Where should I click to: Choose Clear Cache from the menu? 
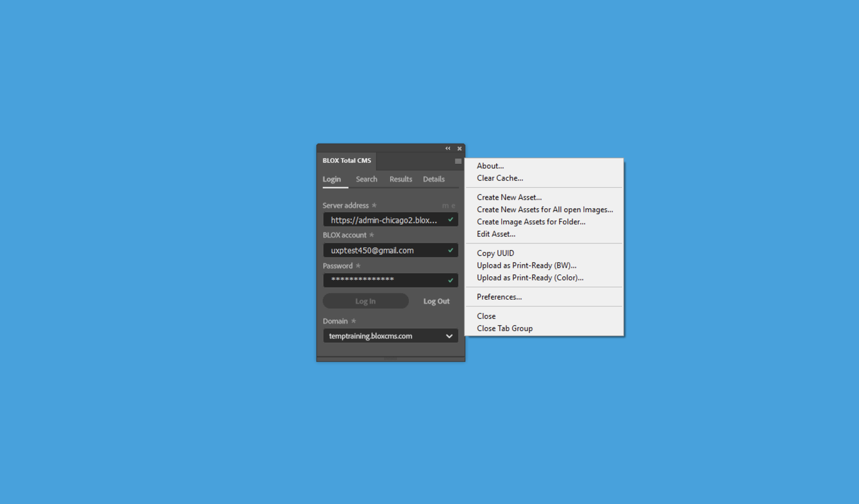500,178
